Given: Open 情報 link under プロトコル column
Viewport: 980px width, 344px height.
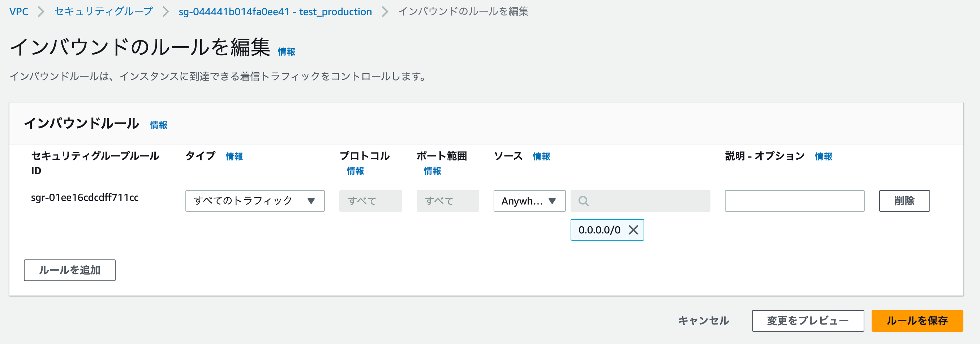Looking at the screenshot, I should point(355,171).
